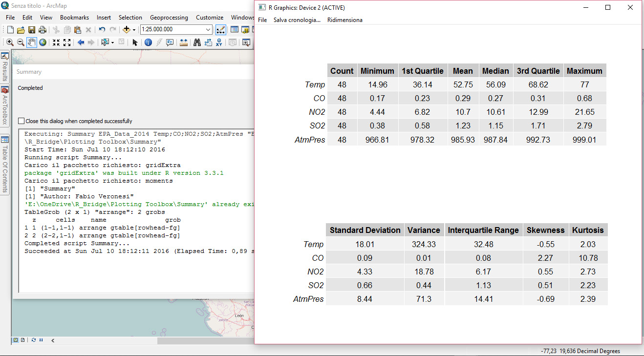Activate the Identify tool
The image size is (644, 356).
click(x=148, y=42)
